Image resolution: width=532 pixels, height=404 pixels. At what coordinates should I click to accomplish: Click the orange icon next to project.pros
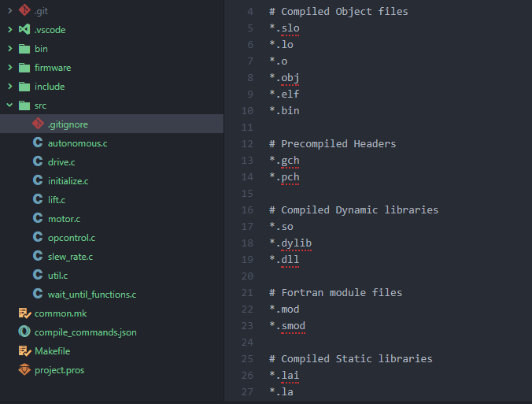pyautogui.click(x=24, y=369)
